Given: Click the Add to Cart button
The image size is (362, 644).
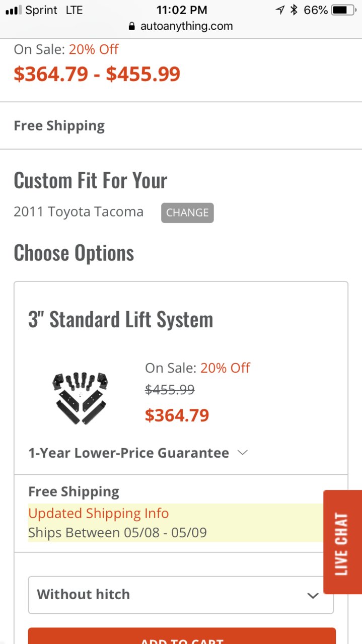Looking at the screenshot, I should 182,636.
